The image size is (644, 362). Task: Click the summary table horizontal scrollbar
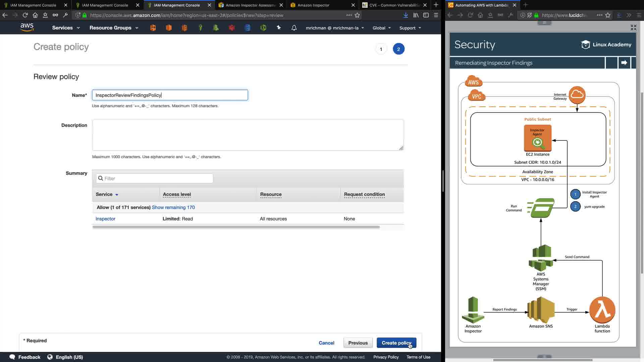(236, 227)
